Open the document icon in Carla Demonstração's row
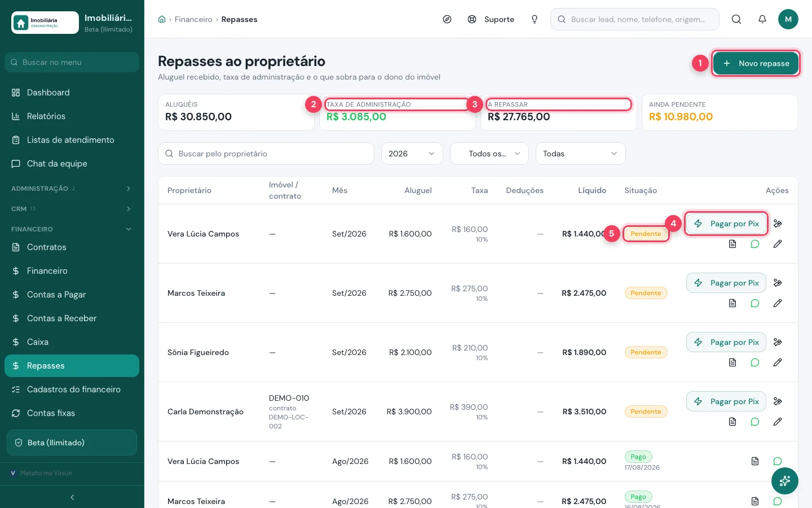812x508 pixels. [x=732, y=422]
